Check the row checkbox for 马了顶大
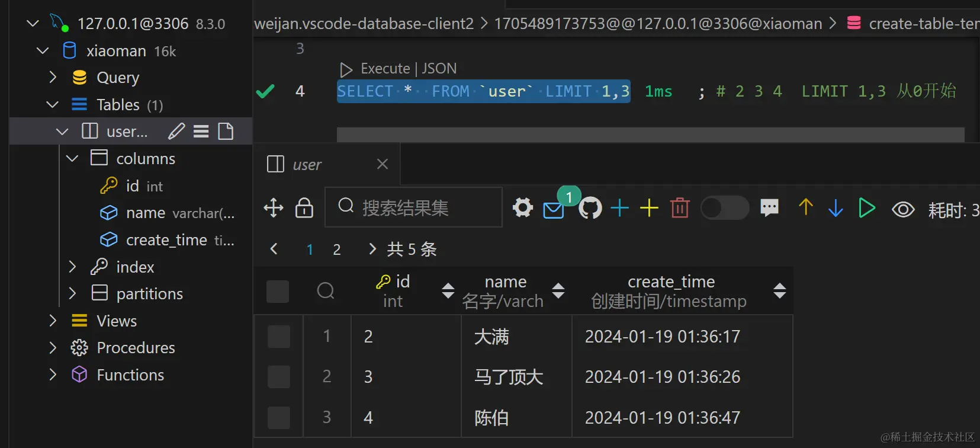The width and height of the screenshot is (980, 448). [279, 377]
